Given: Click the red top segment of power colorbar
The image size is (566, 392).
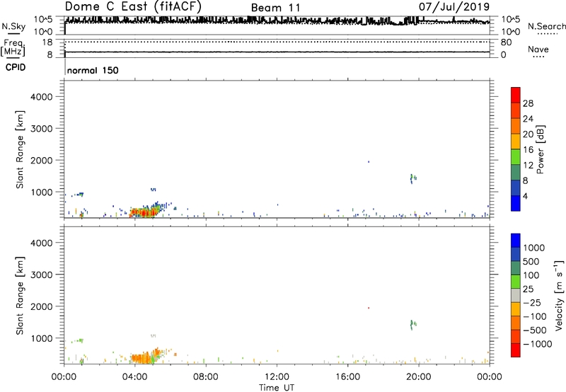Looking at the screenshot, I should (x=516, y=96).
